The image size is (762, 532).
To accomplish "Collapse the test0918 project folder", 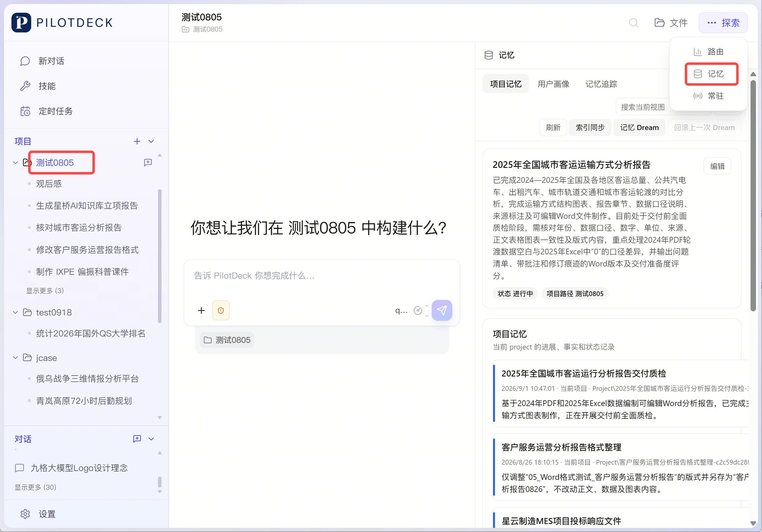I will 15,312.
